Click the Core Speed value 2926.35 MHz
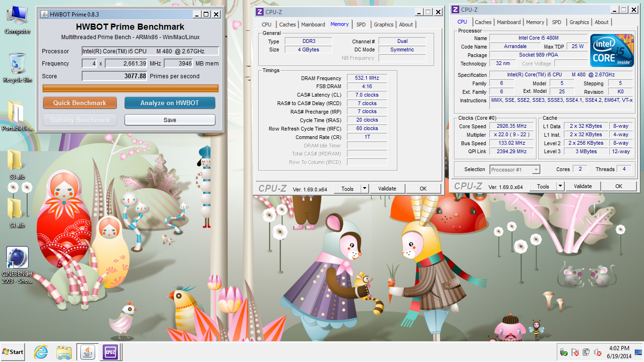Image resolution: width=644 pixels, height=362 pixels. click(511, 126)
